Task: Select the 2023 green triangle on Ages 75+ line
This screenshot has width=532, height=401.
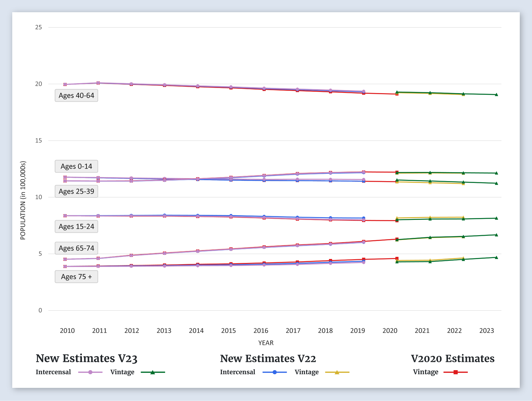Action: pos(496,257)
